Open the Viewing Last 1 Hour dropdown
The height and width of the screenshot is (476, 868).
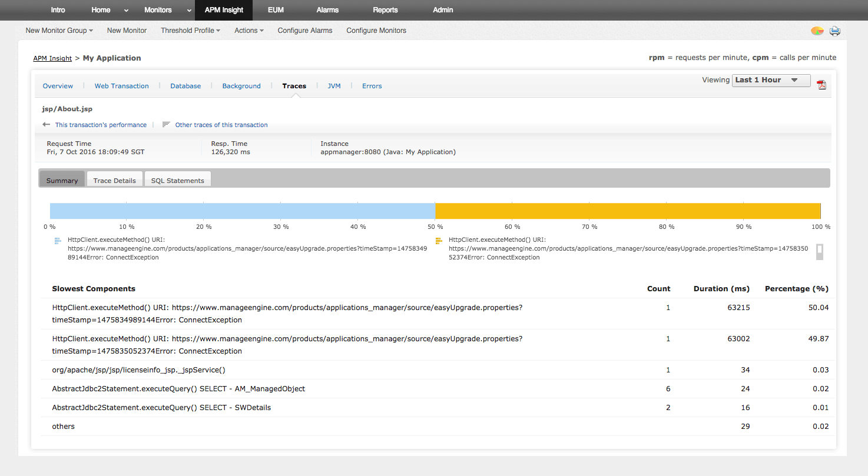(771, 80)
